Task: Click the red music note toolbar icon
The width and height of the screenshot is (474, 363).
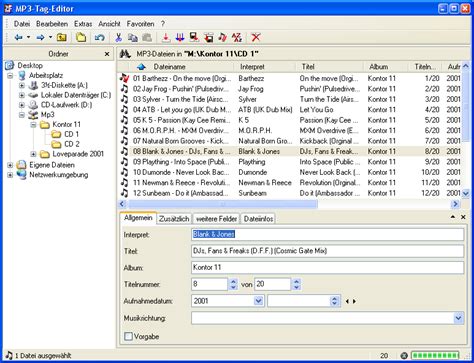Action: (222, 37)
